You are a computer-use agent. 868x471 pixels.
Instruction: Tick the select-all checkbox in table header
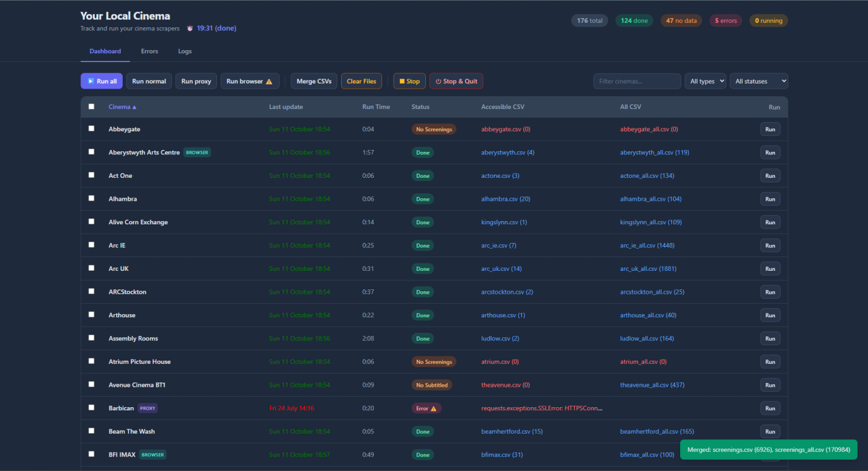tap(92, 107)
